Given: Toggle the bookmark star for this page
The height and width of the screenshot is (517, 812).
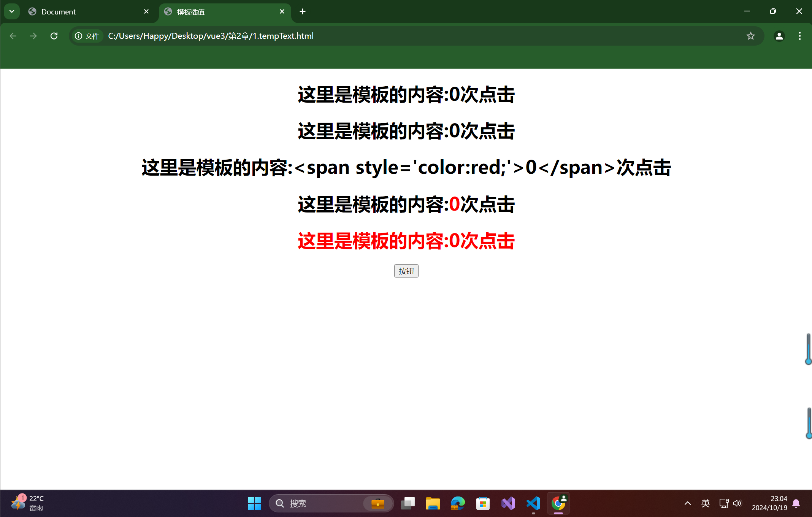Looking at the screenshot, I should (750, 36).
